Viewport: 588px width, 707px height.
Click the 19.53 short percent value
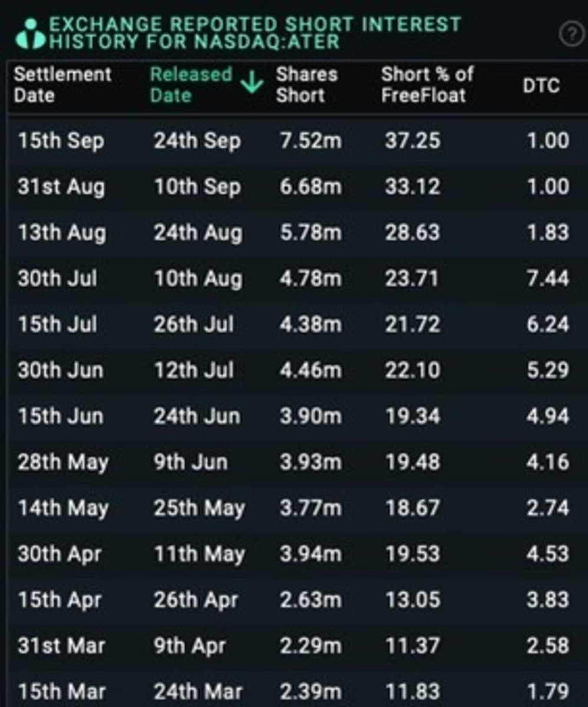[412, 554]
